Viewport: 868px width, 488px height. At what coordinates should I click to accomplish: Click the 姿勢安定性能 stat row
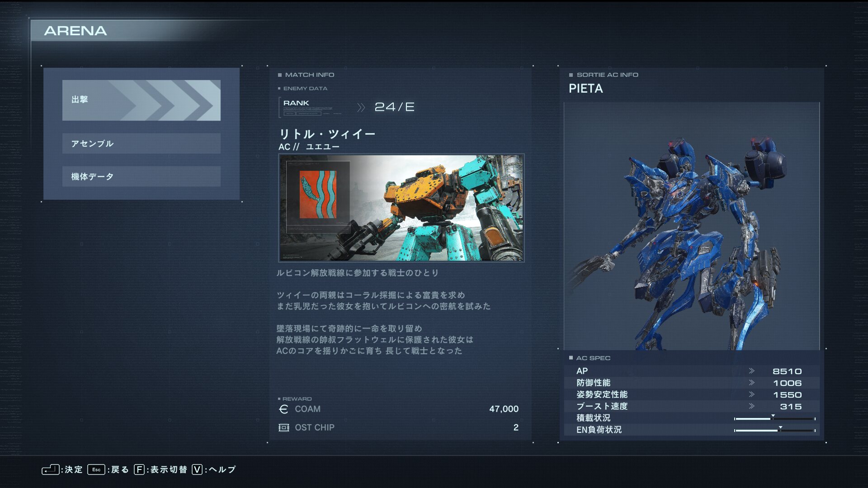[691, 394]
